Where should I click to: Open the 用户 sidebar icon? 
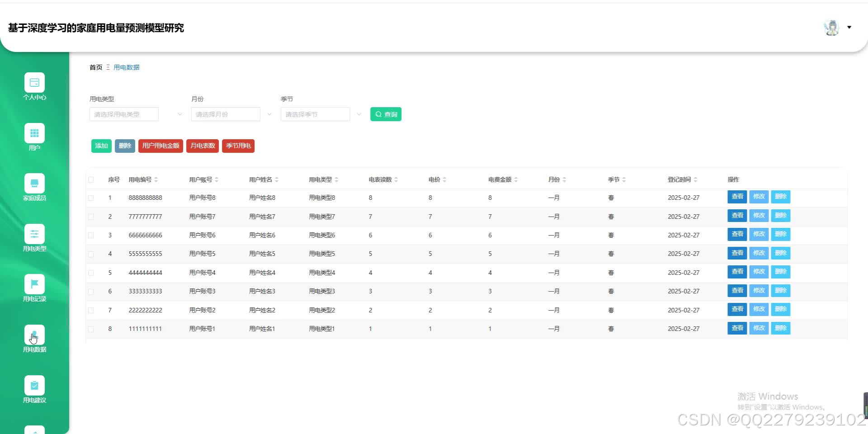pyautogui.click(x=34, y=133)
